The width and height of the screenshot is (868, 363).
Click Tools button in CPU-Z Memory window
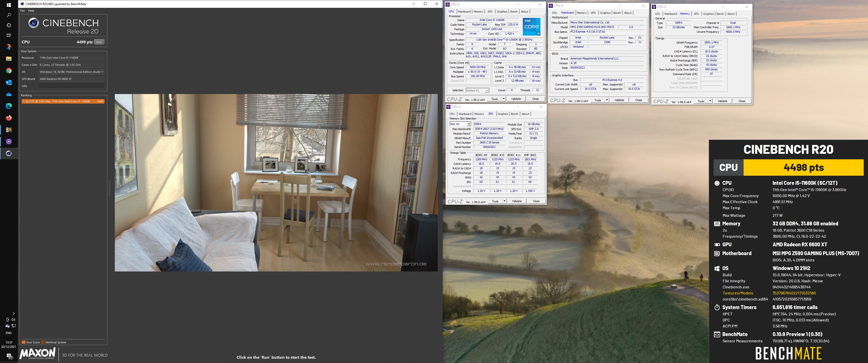700,101
